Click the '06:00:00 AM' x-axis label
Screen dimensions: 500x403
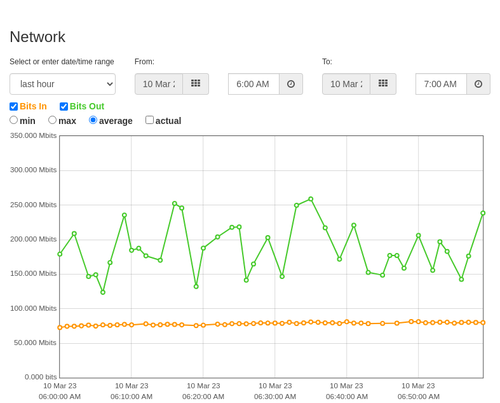[x=60, y=397]
